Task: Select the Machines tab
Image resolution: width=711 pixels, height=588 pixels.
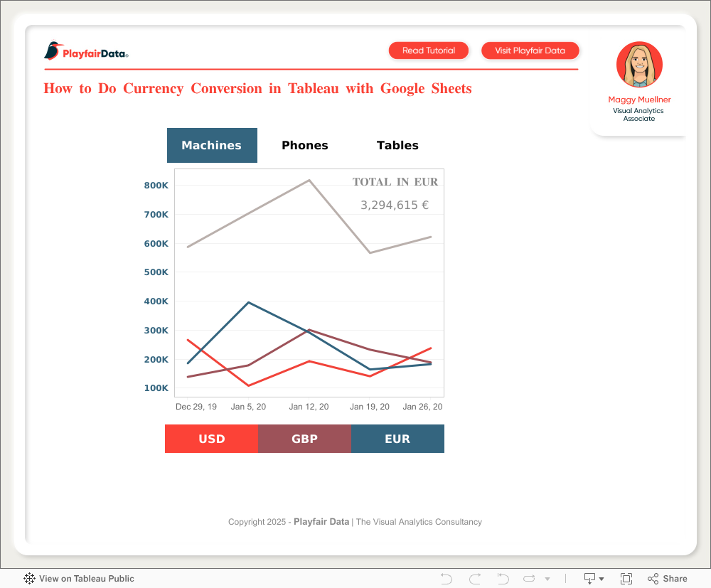Action: pyautogui.click(x=212, y=145)
